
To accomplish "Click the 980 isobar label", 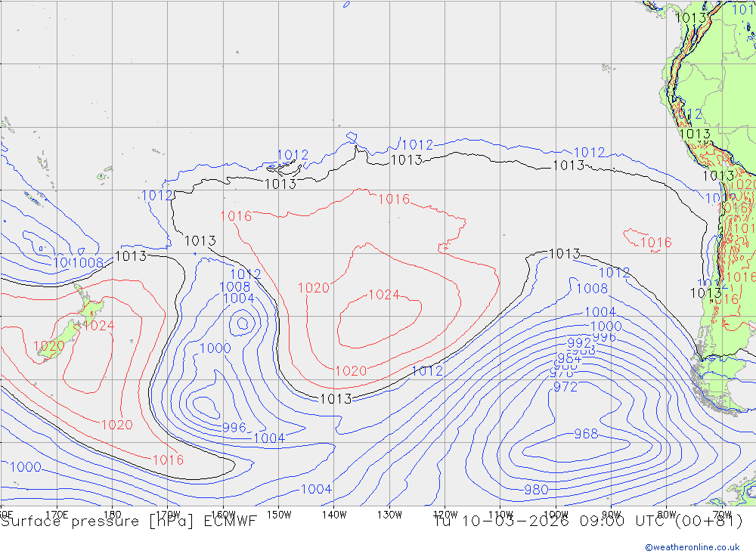I will tap(536, 490).
